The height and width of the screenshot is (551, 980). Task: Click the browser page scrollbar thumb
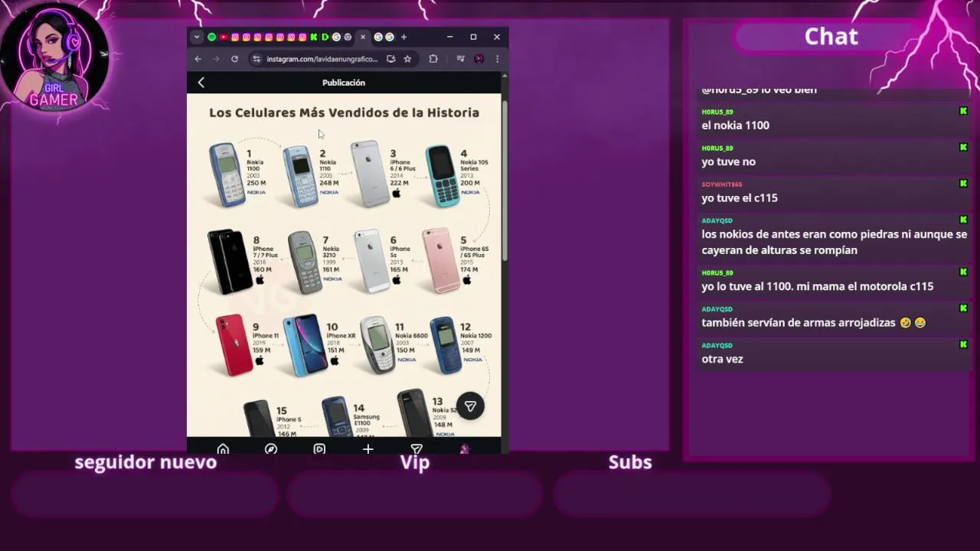[505, 180]
